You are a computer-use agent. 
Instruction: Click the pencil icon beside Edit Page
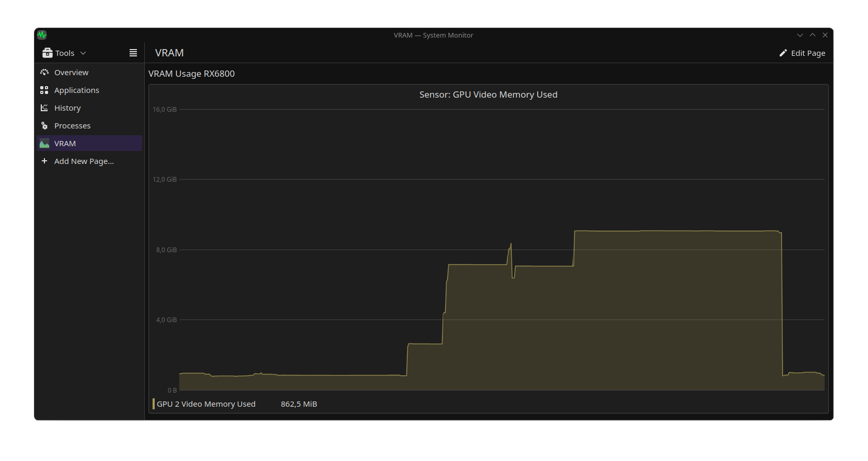pyautogui.click(x=783, y=53)
